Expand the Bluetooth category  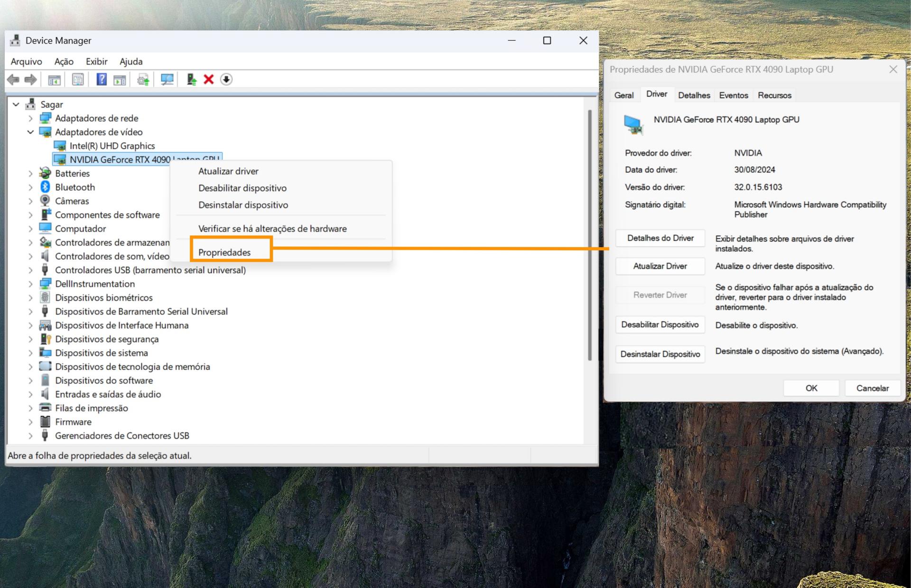pyautogui.click(x=30, y=187)
